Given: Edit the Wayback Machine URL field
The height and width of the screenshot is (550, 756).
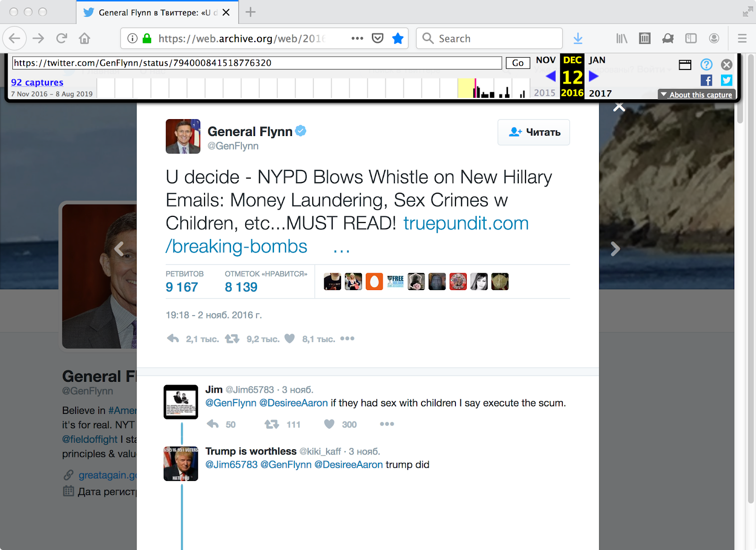Looking at the screenshot, I should 257,63.
